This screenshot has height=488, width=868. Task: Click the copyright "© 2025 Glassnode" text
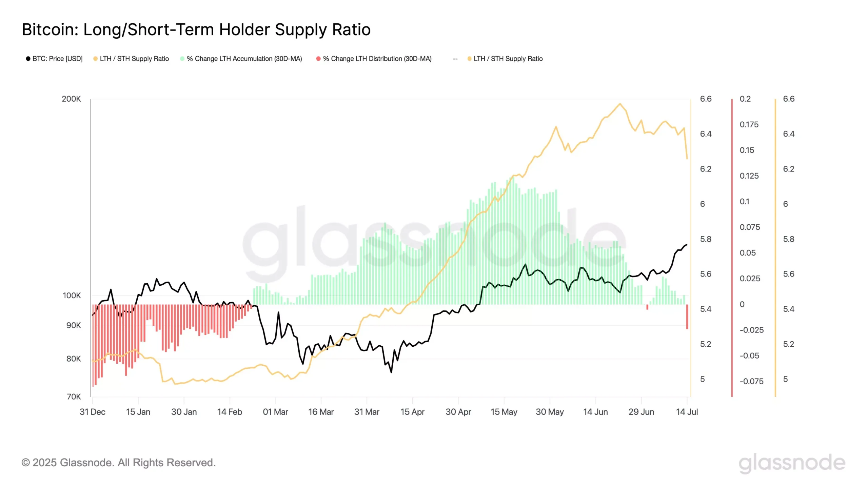(x=118, y=463)
